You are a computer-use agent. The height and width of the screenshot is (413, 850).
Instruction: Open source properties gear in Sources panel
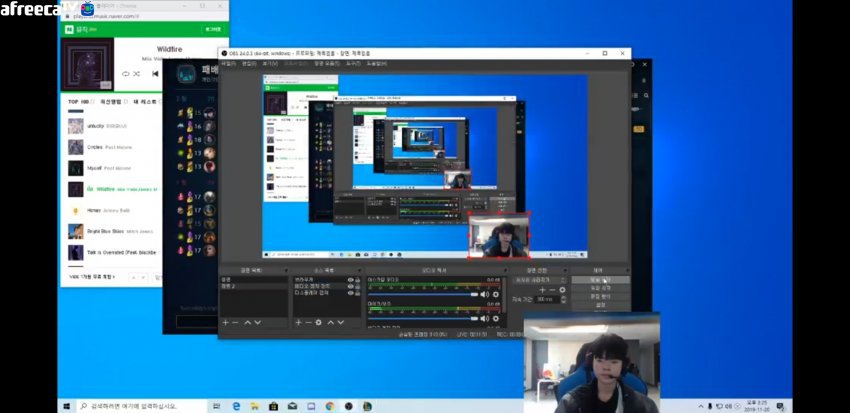coord(319,322)
